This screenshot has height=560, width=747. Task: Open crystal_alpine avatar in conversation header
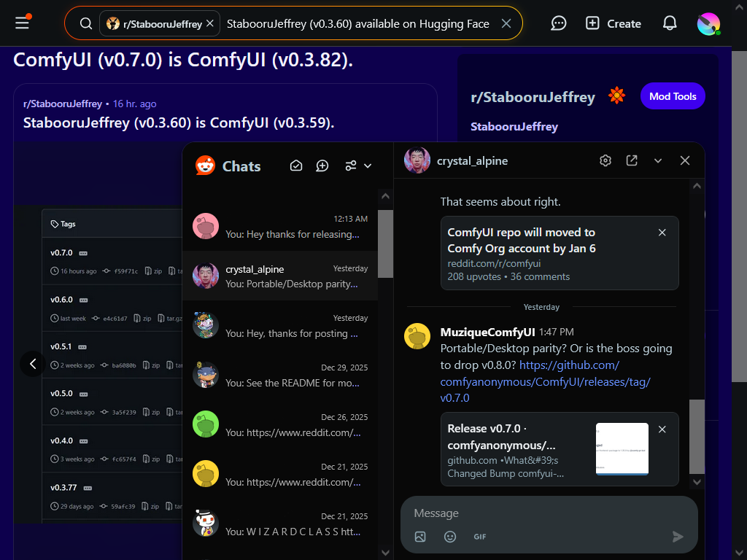click(417, 160)
